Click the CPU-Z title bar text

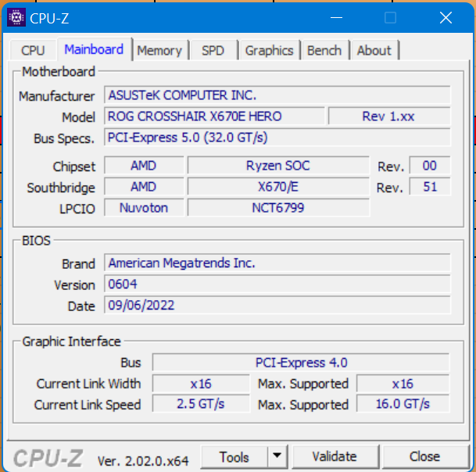tap(49, 19)
